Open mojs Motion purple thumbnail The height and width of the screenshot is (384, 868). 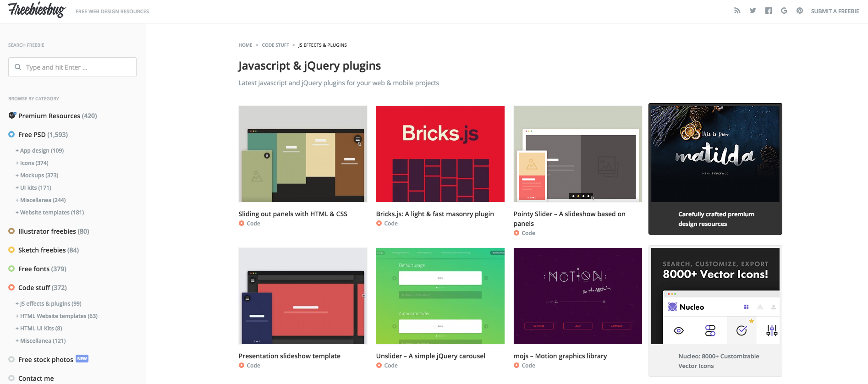pos(578,296)
